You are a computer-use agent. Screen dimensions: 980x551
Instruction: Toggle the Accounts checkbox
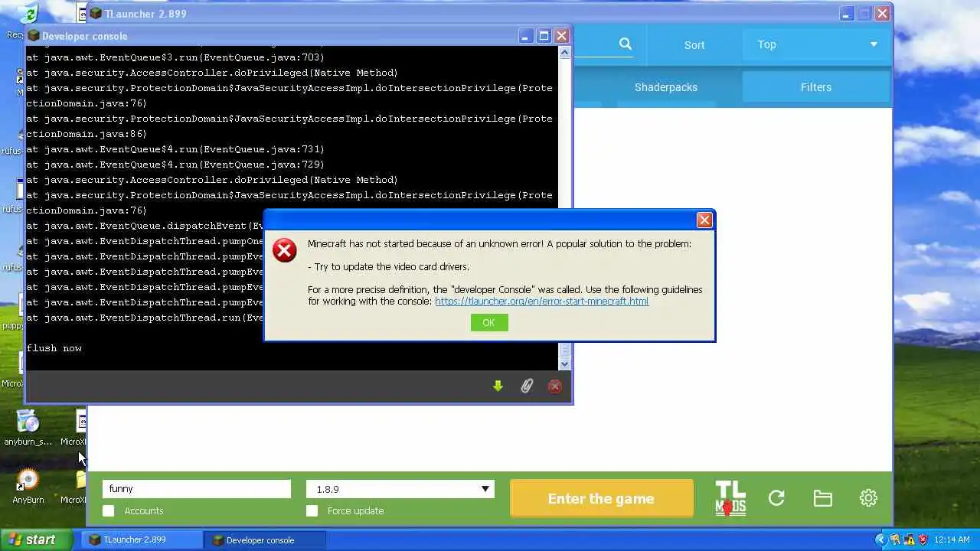[109, 510]
